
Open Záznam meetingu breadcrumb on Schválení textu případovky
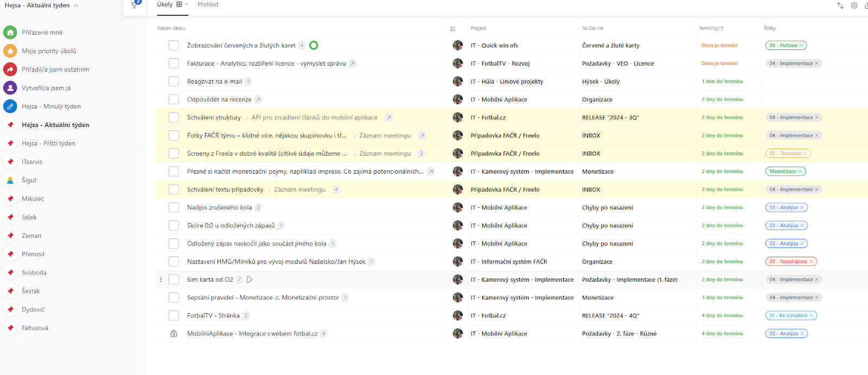(x=299, y=189)
